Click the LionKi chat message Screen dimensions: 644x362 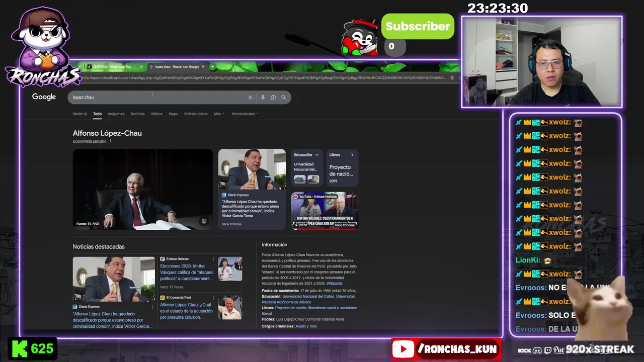click(x=534, y=260)
